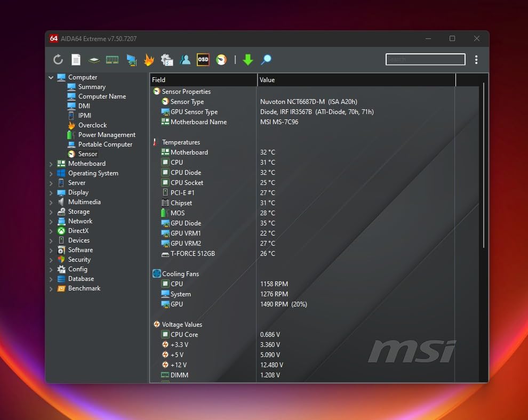
Task: Collapse the Computer tree node
Action: (x=51, y=77)
